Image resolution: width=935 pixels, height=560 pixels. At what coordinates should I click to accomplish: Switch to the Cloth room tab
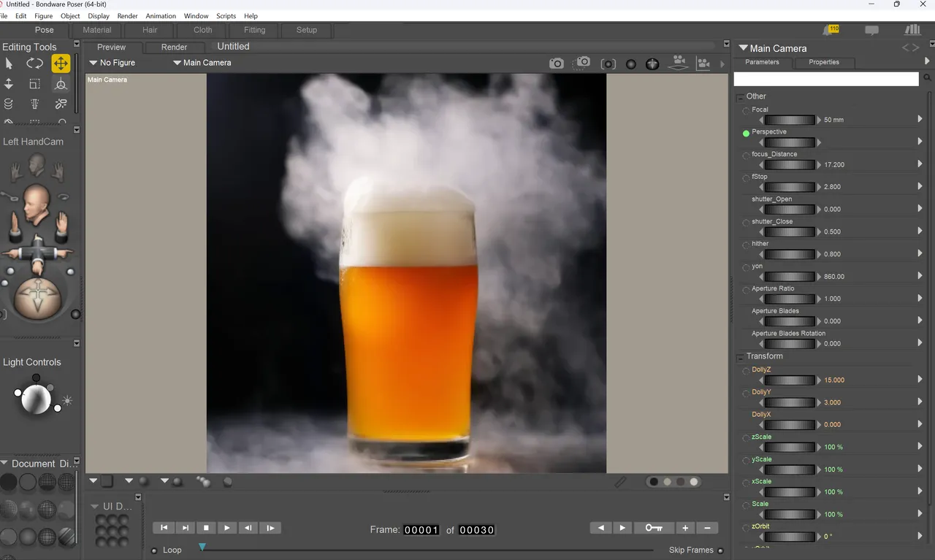(203, 30)
